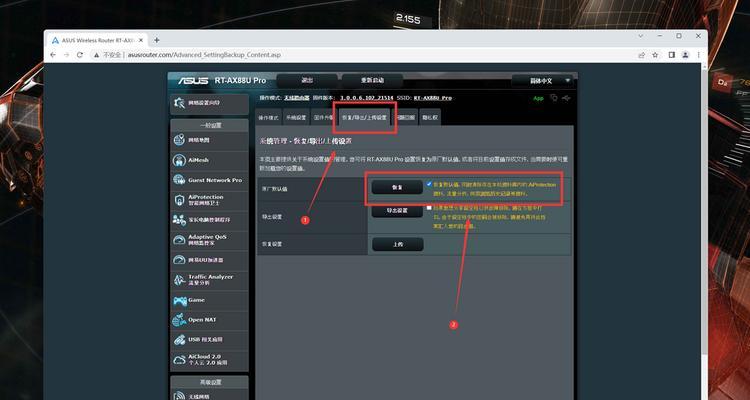Switch to the 固件升级 tab
Screen dimensions: 750x400
(323, 117)
